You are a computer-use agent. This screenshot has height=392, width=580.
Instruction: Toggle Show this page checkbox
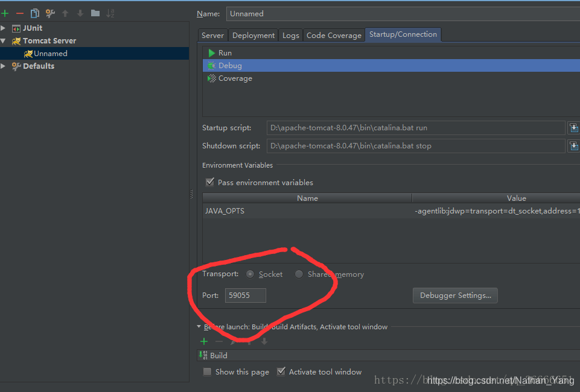point(207,371)
